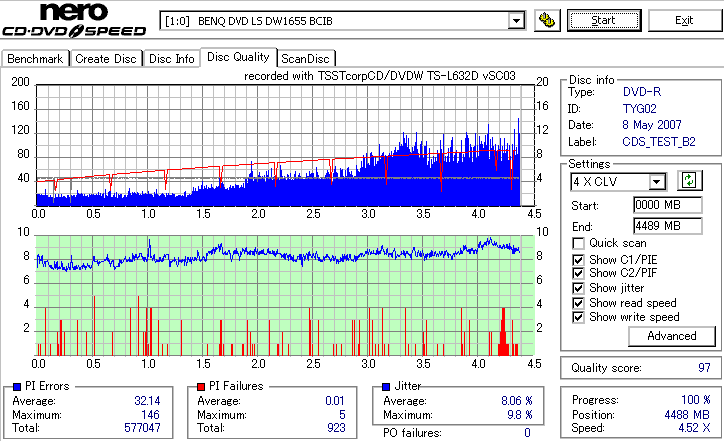
Task: Click the red PI Failures legend square
Action: (x=201, y=387)
